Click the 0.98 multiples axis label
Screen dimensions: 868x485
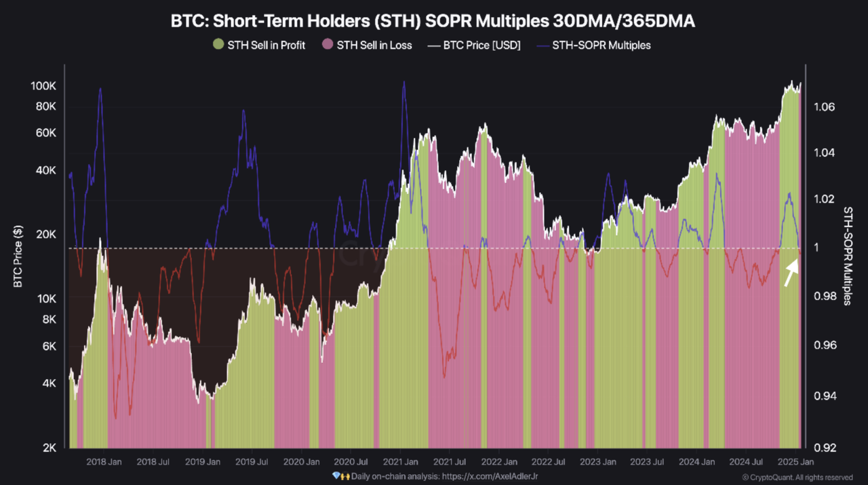(824, 296)
